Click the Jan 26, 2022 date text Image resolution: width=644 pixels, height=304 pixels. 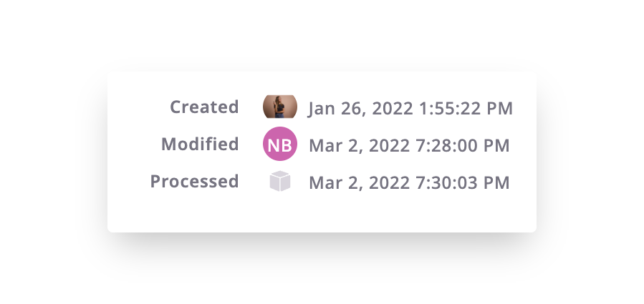point(360,109)
